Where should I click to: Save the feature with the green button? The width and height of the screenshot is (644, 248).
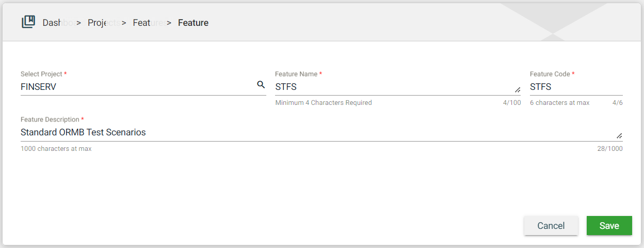[x=609, y=226]
